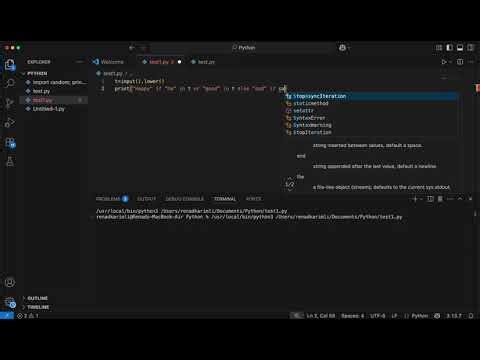480x360 pixels.
Task: Close the terminal panel
Action: [x=470, y=199]
